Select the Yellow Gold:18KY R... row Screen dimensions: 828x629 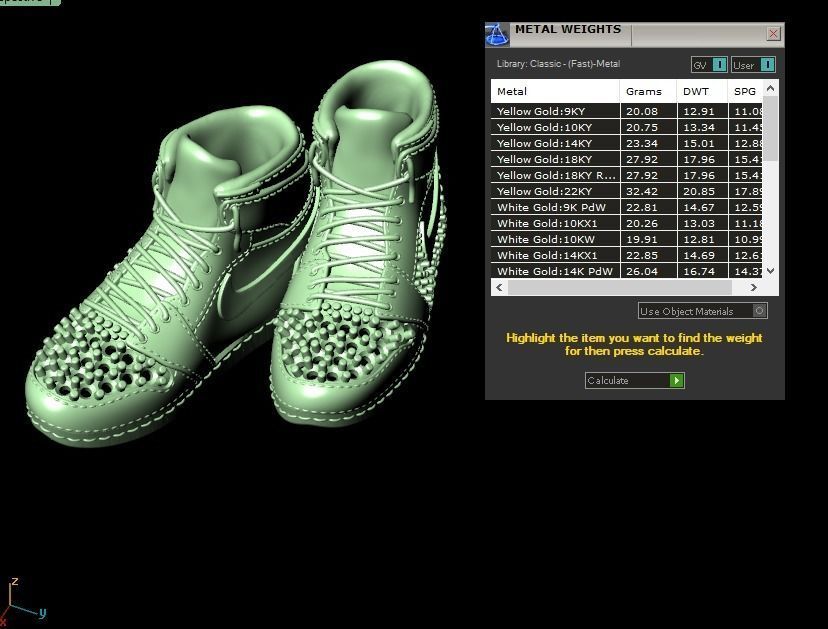[627, 175]
